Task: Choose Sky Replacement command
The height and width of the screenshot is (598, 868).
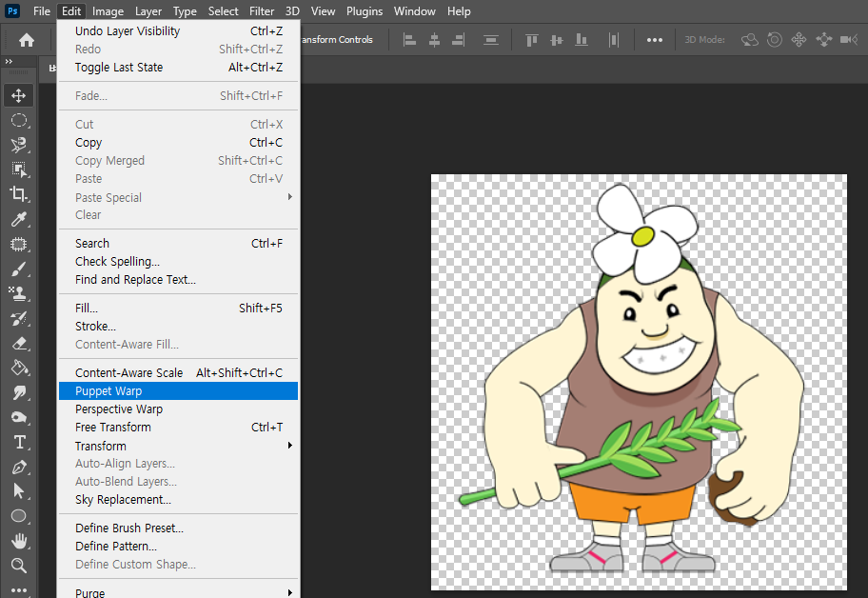Action: coord(178,499)
